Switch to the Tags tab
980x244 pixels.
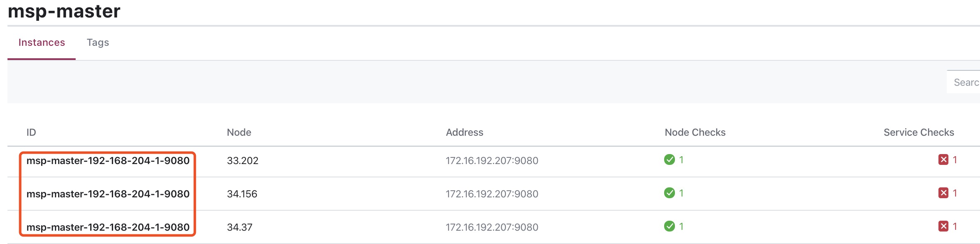(x=98, y=42)
